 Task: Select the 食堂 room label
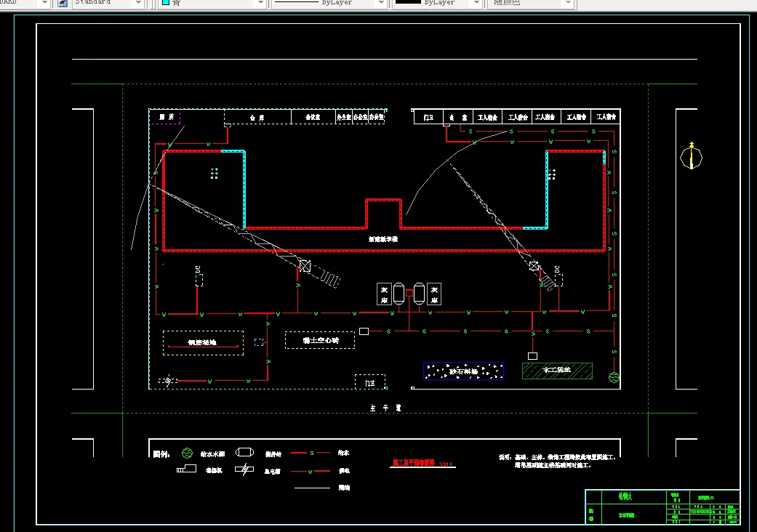pos(457,117)
